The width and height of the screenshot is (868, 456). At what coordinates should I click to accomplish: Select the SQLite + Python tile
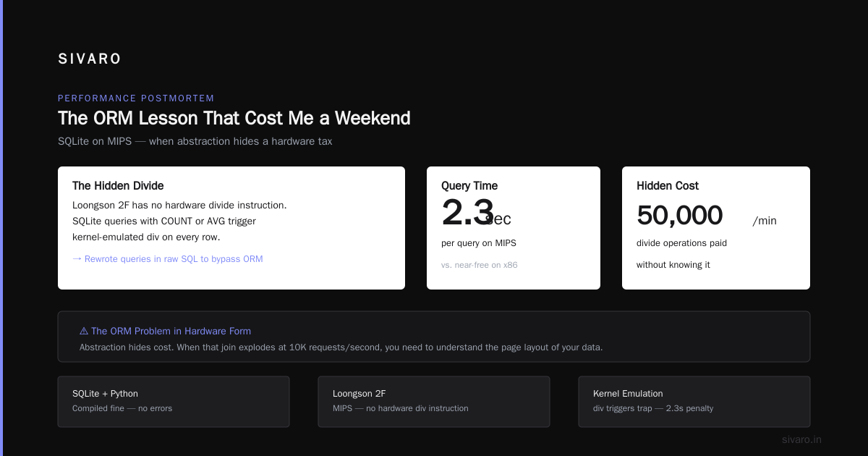click(174, 402)
